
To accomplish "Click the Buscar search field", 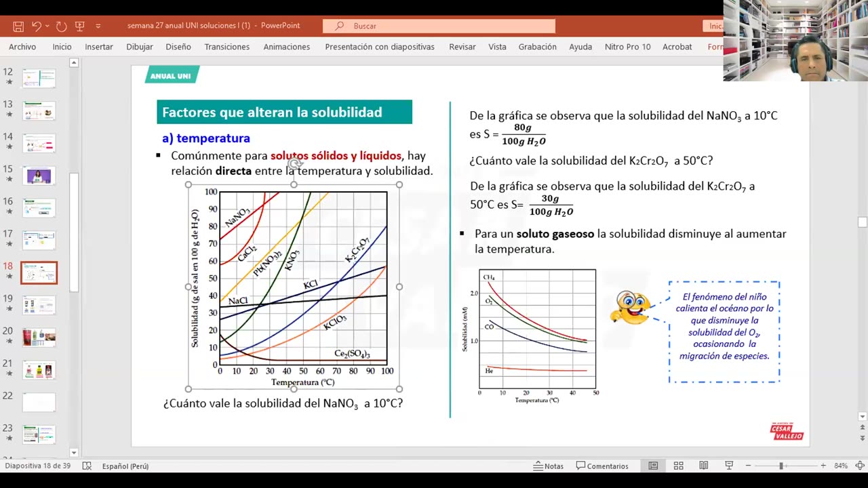I will click(439, 26).
